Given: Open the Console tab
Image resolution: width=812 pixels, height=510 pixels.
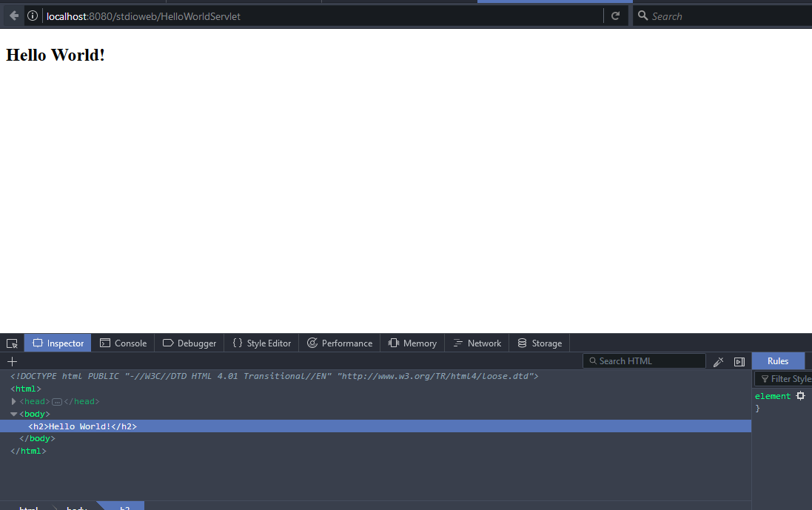Looking at the screenshot, I should tap(123, 343).
